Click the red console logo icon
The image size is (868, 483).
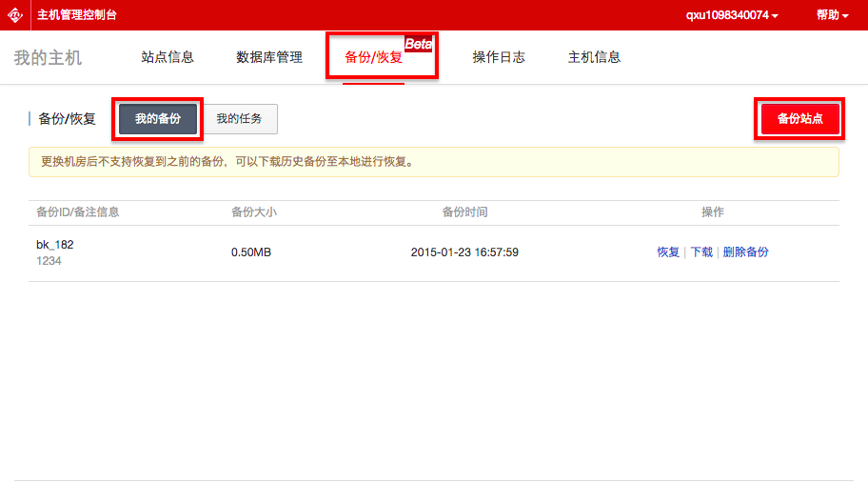[x=15, y=15]
